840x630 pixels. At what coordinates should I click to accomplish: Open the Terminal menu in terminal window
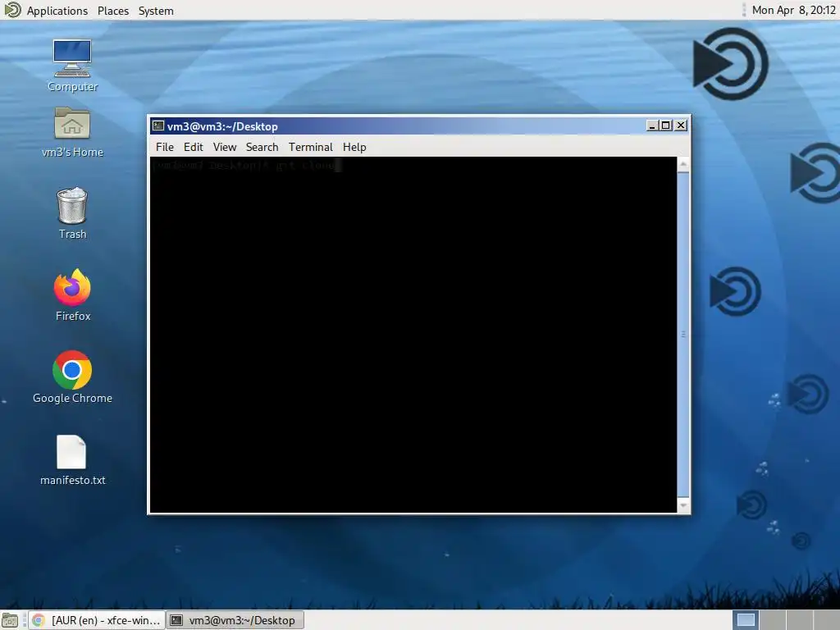click(311, 147)
